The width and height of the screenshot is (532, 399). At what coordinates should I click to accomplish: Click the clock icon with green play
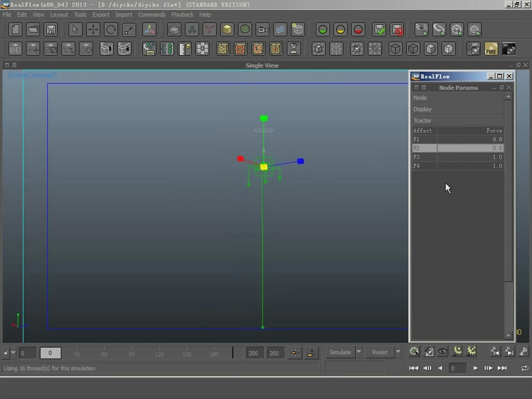point(457,30)
